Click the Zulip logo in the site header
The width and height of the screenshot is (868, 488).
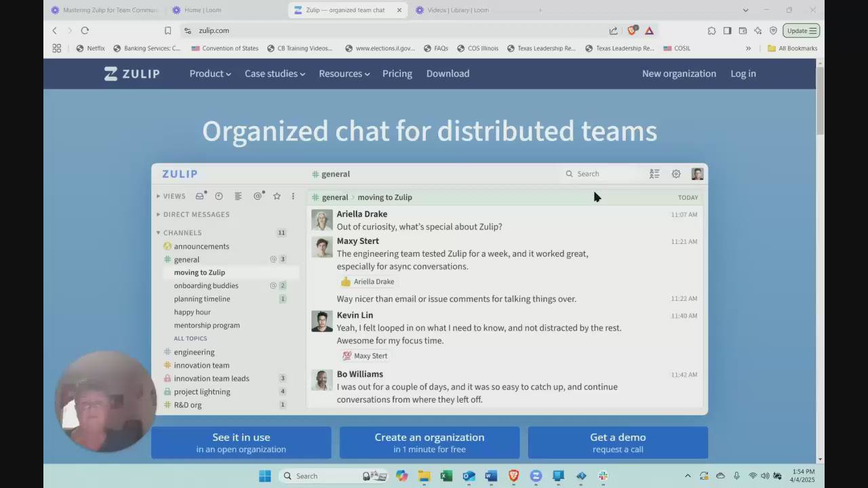pos(132,74)
